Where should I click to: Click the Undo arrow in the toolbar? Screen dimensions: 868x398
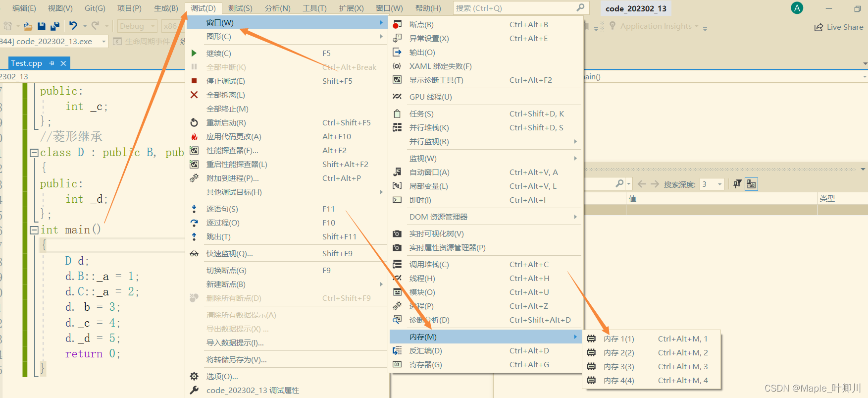click(73, 26)
